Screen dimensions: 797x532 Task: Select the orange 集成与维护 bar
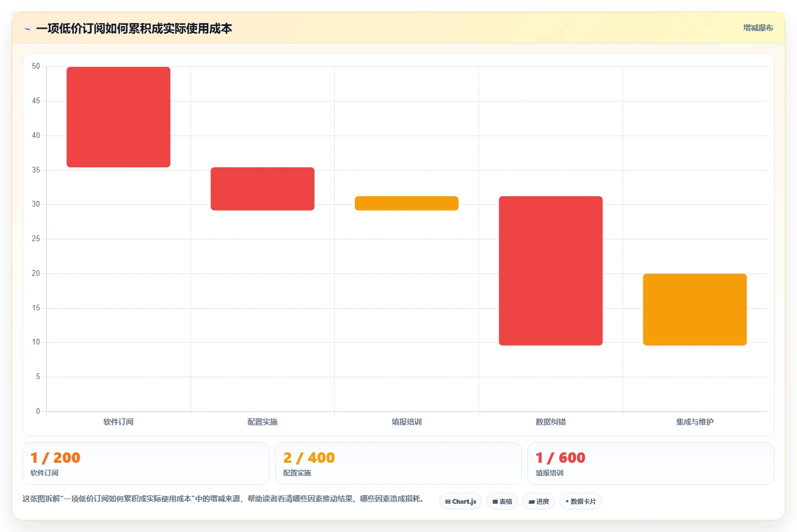pos(695,309)
